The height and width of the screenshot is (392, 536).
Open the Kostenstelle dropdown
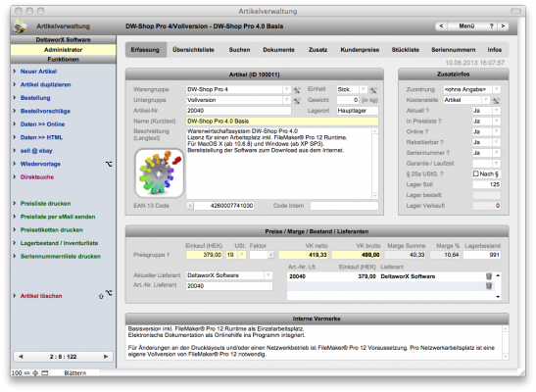(x=486, y=100)
